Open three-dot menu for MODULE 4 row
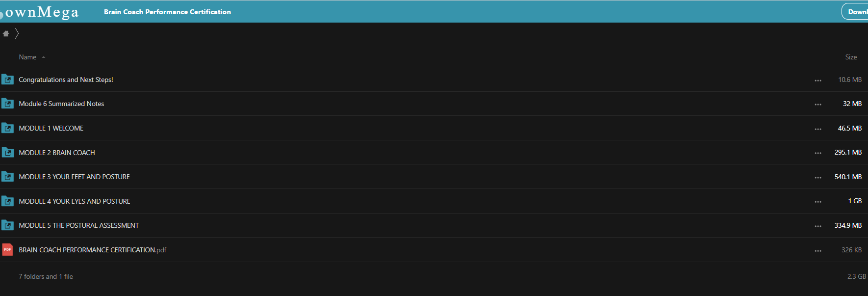The image size is (868, 296). point(818,202)
